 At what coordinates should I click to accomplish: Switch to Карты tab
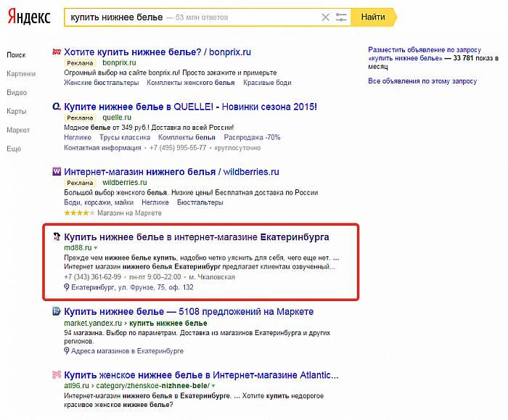coord(17,112)
